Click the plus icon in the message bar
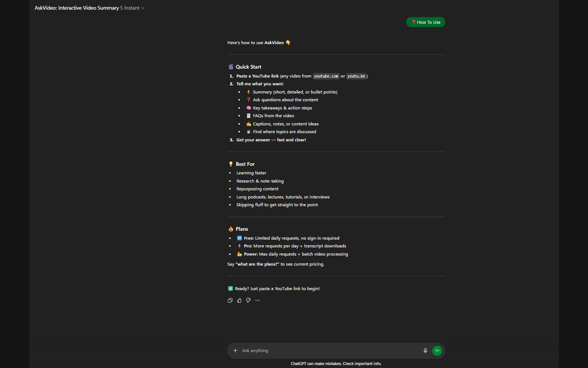 pyautogui.click(x=236, y=350)
